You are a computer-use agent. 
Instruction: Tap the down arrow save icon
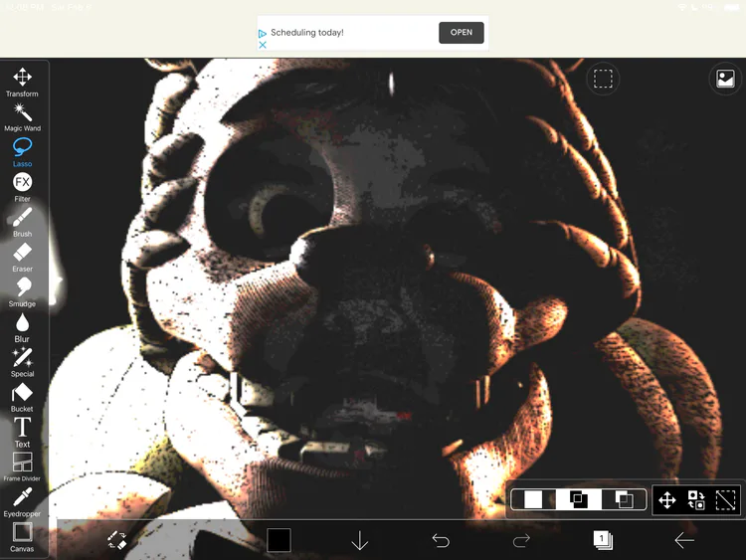tap(360, 540)
